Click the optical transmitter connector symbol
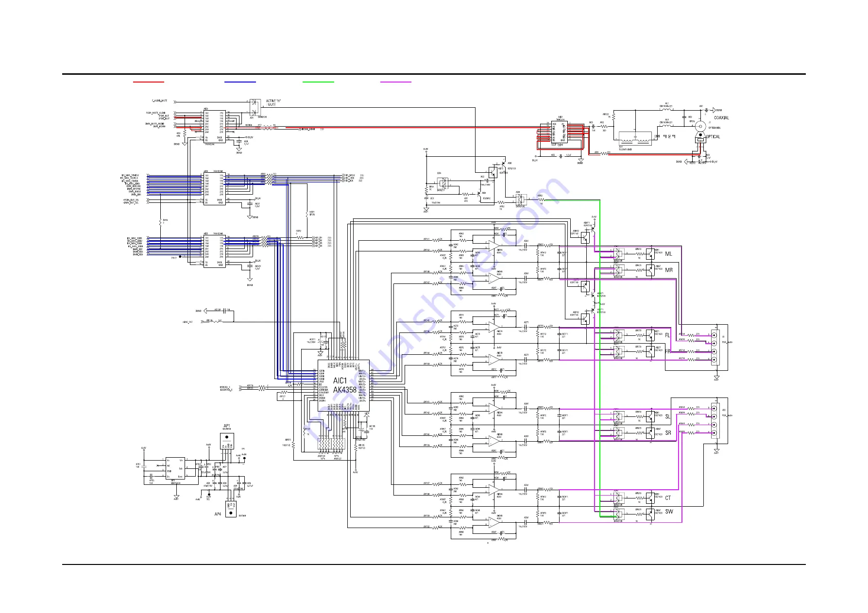 click(700, 138)
